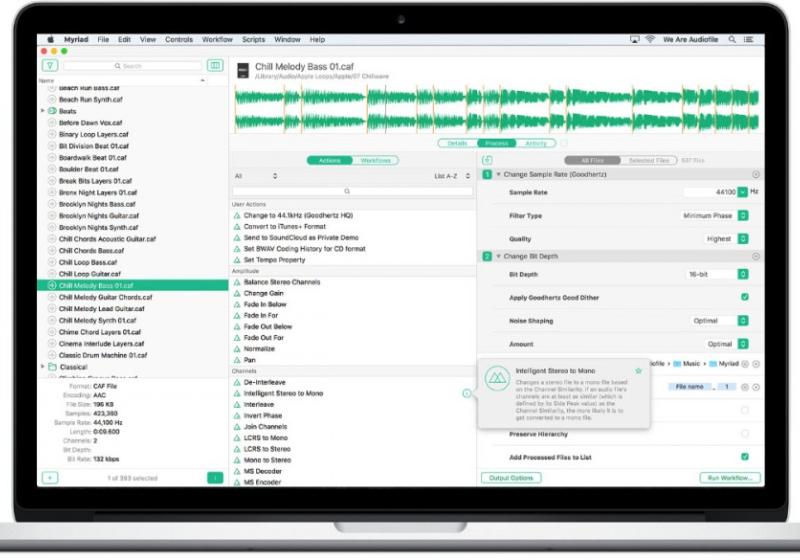Uncheck Apply Goodhertz Good Dither checkbox

point(744,297)
